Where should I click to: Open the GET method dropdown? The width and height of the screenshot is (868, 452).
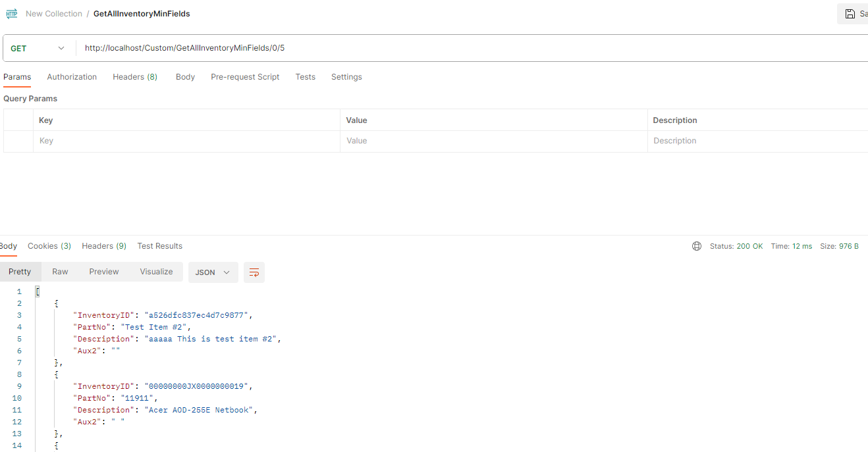pyautogui.click(x=38, y=48)
